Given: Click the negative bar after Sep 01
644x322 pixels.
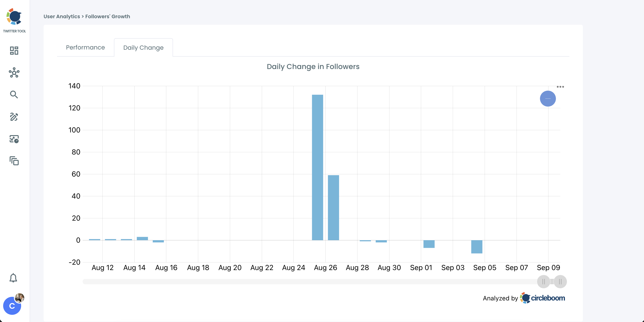Looking at the screenshot, I should (429, 244).
